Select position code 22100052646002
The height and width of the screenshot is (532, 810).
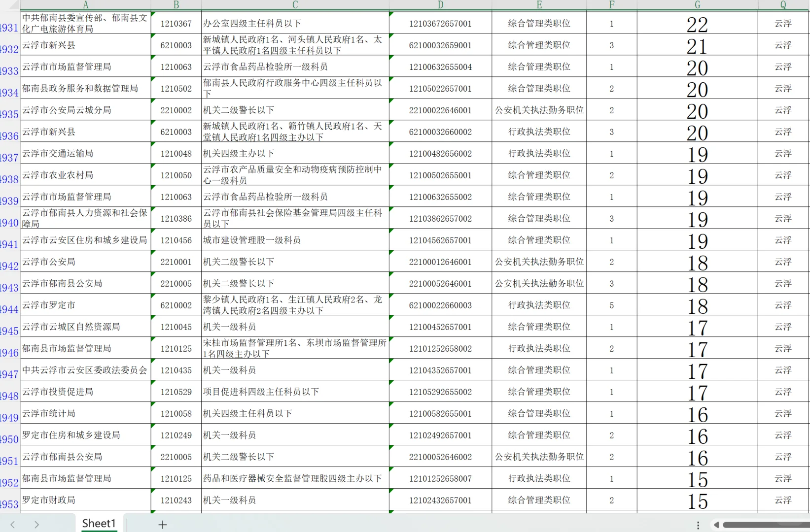[x=440, y=457]
